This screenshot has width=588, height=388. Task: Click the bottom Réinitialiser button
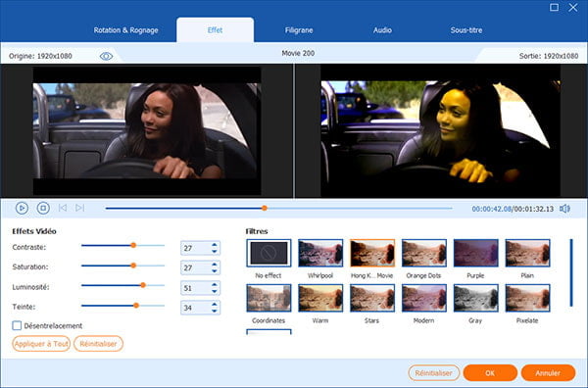coord(434,373)
